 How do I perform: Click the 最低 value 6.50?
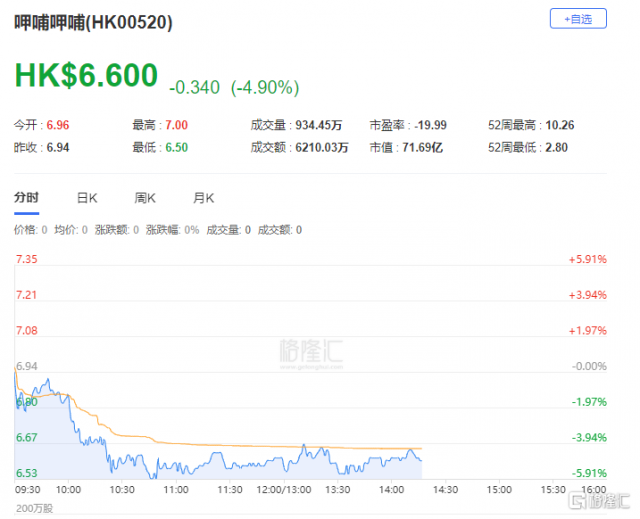click(176, 147)
